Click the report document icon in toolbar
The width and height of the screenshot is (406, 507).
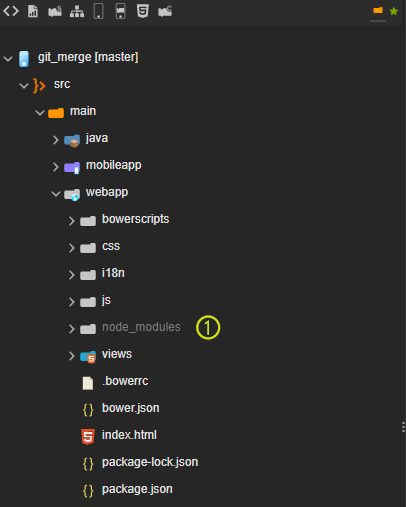click(x=33, y=11)
